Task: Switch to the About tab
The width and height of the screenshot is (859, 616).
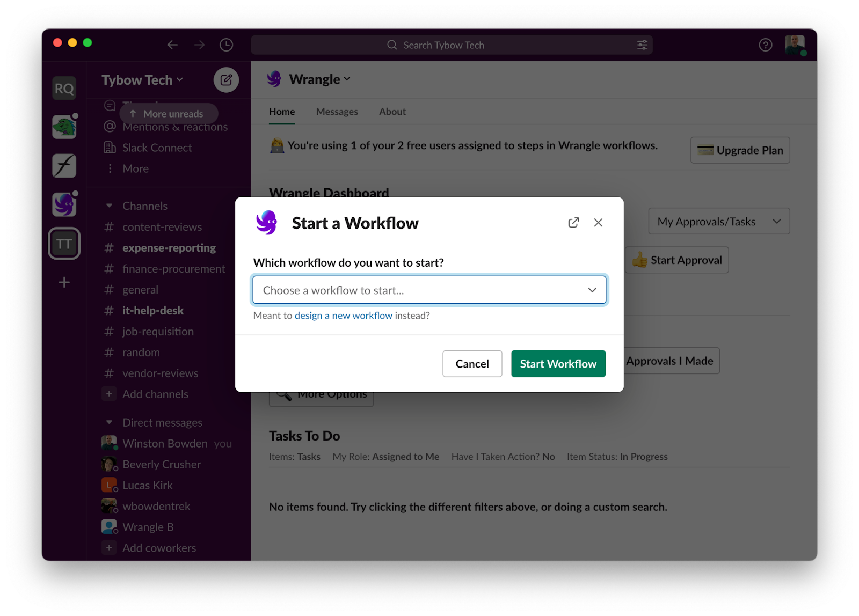Action: click(x=392, y=112)
